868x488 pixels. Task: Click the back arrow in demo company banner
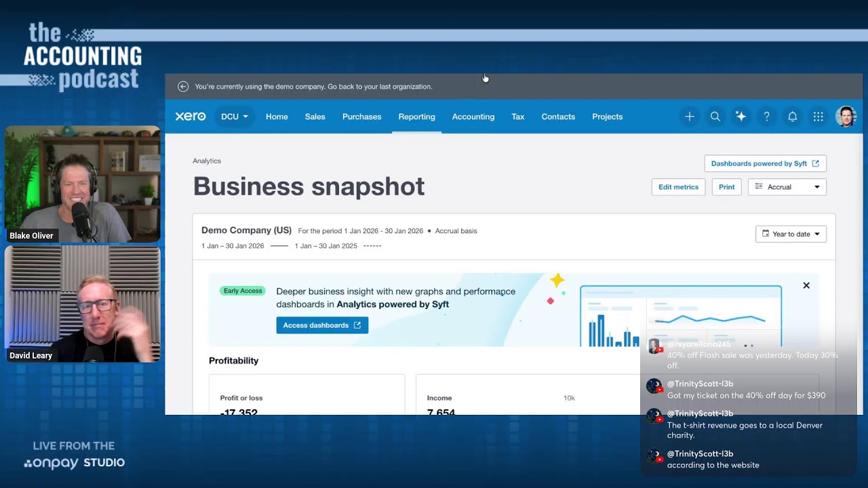tap(183, 87)
